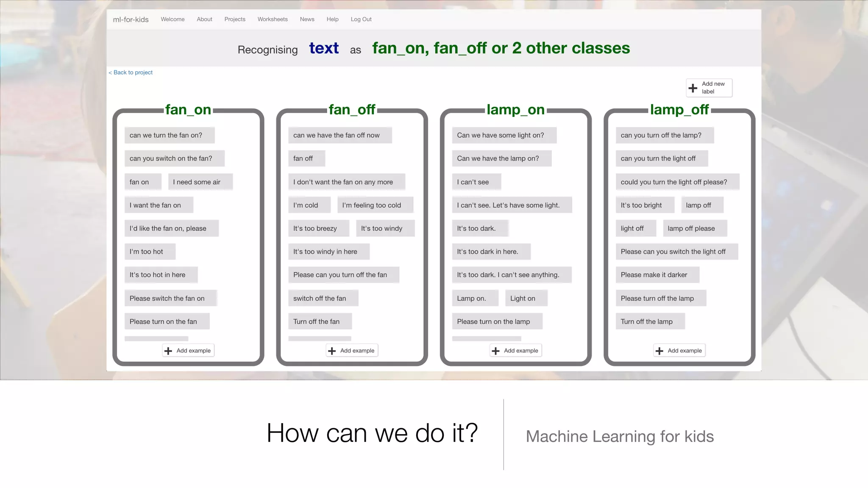The width and height of the screenshot is (868, 488).
Task: Open the About page in navbar
Action: coord(204,19)
